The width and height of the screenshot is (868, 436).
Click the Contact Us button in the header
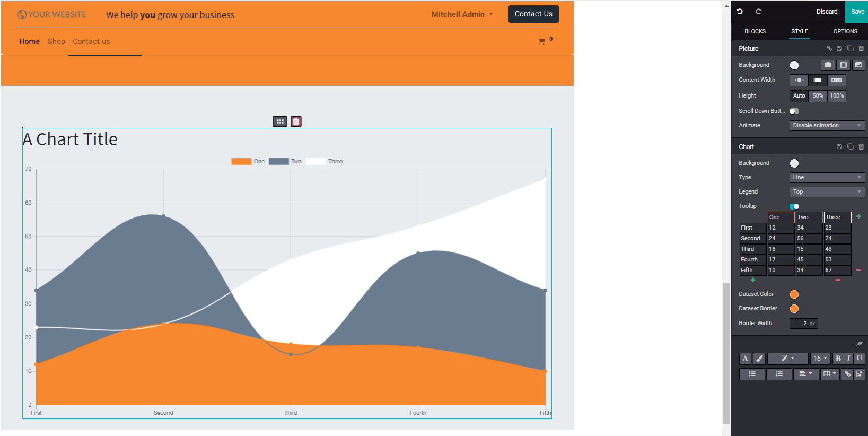[x=533, y=14]
